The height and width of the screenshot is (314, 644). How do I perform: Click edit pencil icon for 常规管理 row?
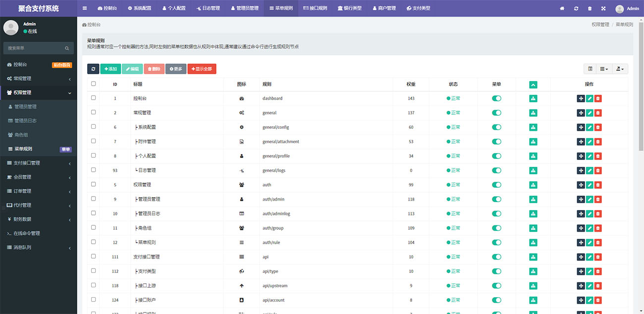pyautogui.click(x=590, y=113)
